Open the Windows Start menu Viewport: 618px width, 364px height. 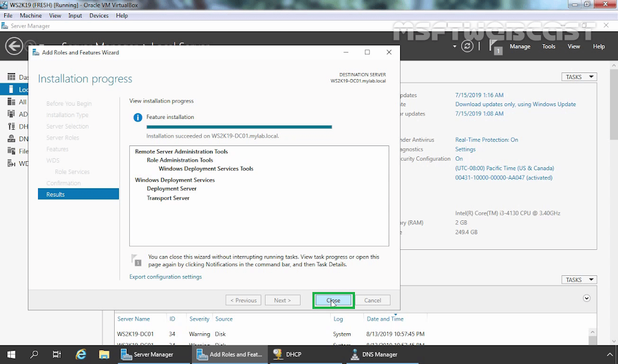11,354
